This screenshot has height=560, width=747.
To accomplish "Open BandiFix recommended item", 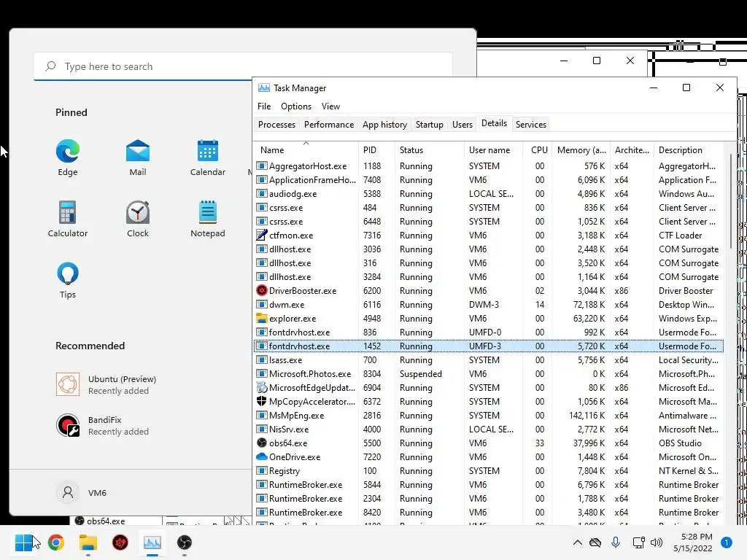I will pos(102,426).
